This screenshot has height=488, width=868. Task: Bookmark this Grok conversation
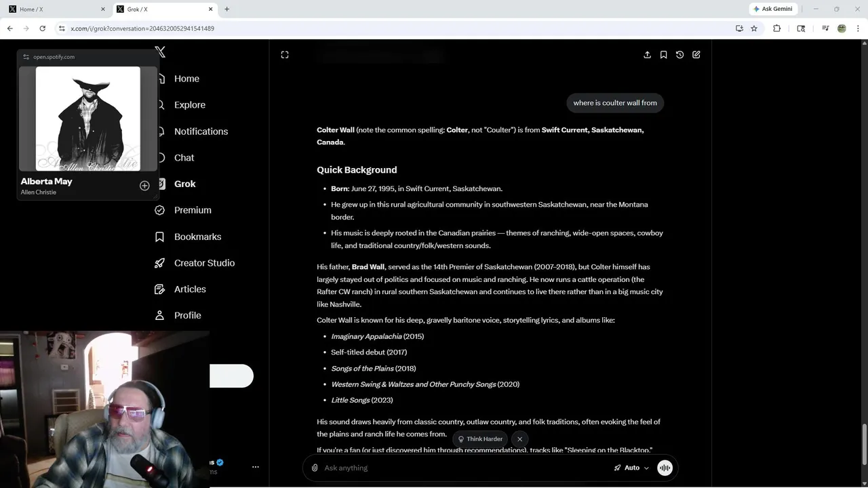tap(663, 55)
